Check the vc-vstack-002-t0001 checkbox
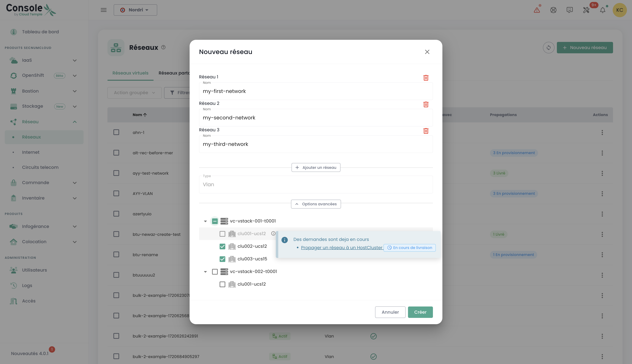Image resolution: width=632 pixels, height=364 pixels. 215,271
